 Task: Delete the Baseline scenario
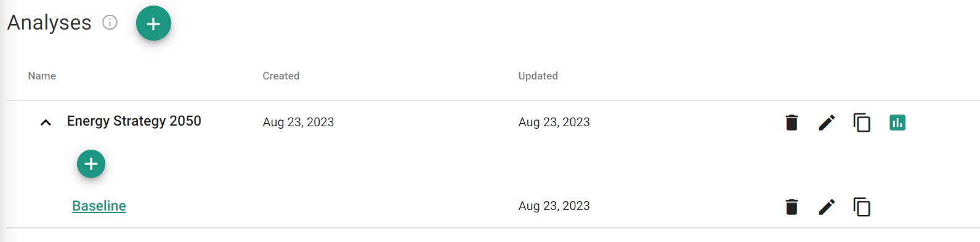(792, 207)
